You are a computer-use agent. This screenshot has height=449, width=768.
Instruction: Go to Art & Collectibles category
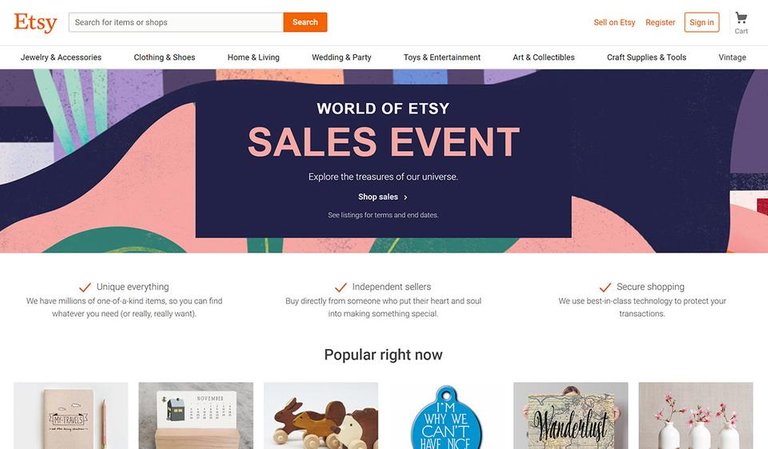click(544, 58)
